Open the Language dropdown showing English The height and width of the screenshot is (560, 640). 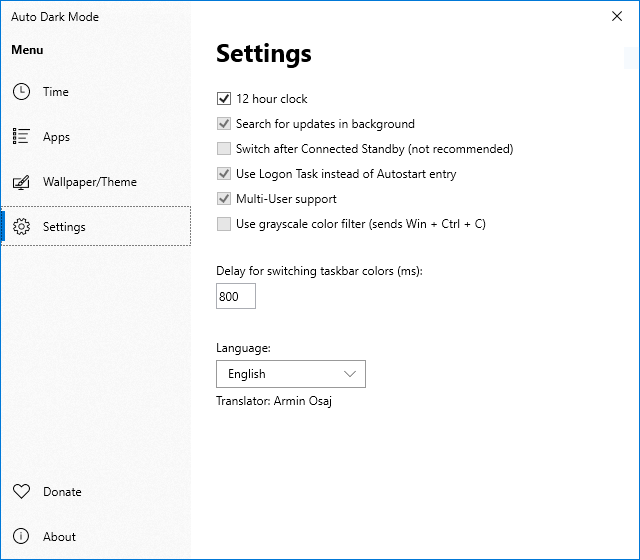280,374
